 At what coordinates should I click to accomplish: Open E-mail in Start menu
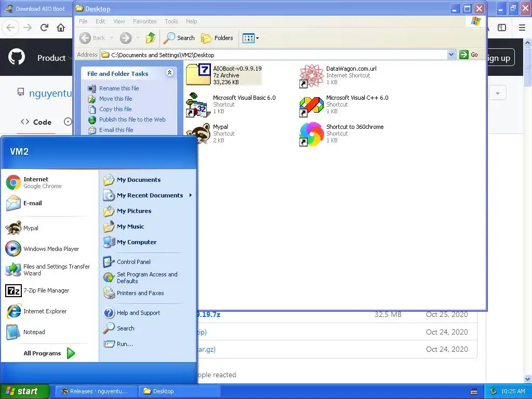point(49,203)
